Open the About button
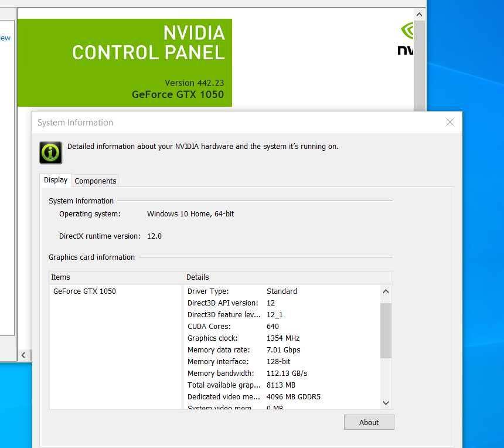The image size is (504, 448). [369, 422]
